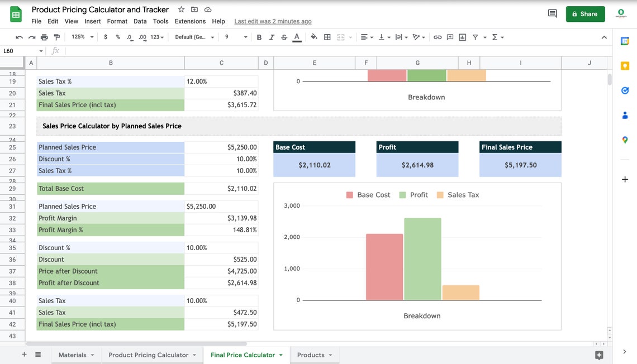Open the Extensions menu
Image resolution: width=637 pixels, height=364 pixels.
pos(190,21)
